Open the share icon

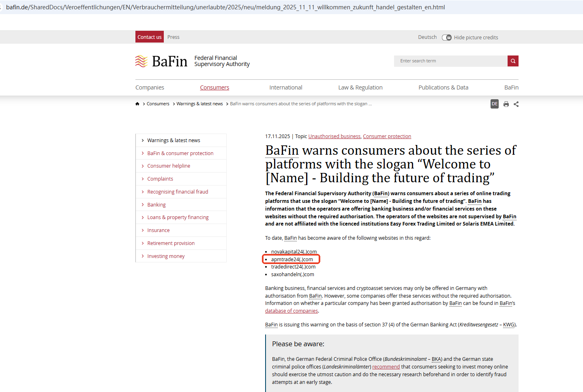(x=516, y=104)
